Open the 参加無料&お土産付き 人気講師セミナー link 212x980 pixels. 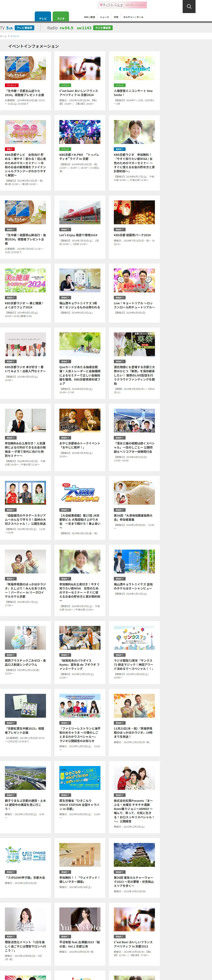25,449
